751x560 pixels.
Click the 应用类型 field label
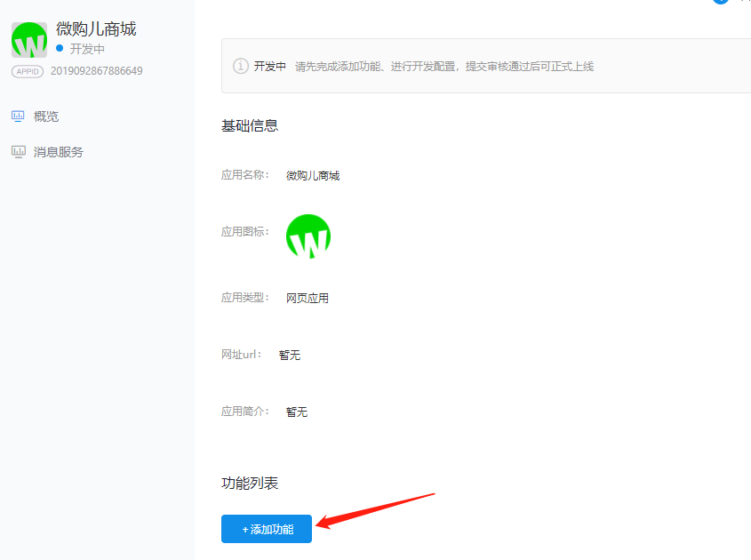pos(244,298)
